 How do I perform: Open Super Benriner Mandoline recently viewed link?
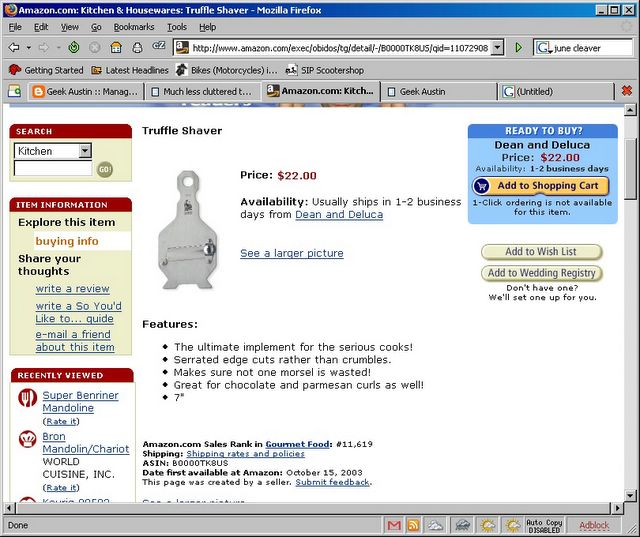[80, 402]
